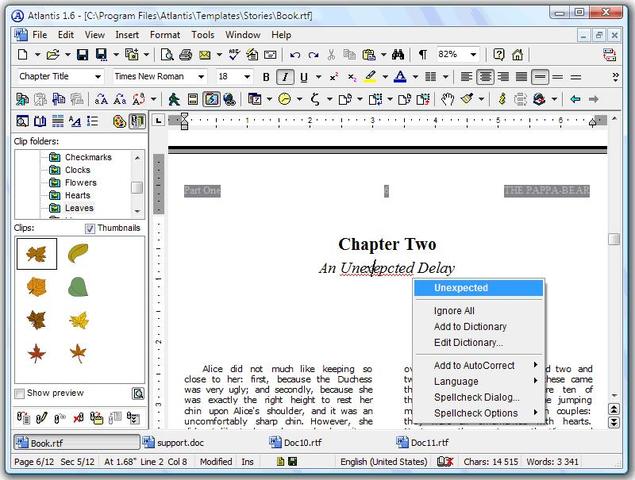Screen dimensions: 635x480
Task: Expand the font color dropdown arrow
Action: click(x=415, y=77)
